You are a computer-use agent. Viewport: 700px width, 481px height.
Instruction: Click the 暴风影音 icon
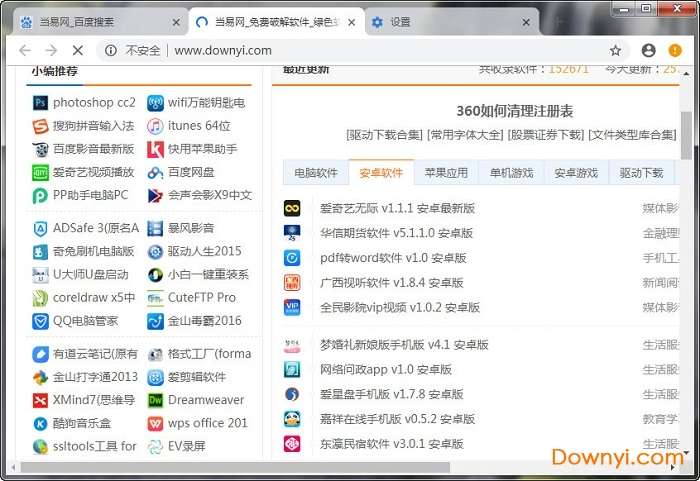(155, 229)
